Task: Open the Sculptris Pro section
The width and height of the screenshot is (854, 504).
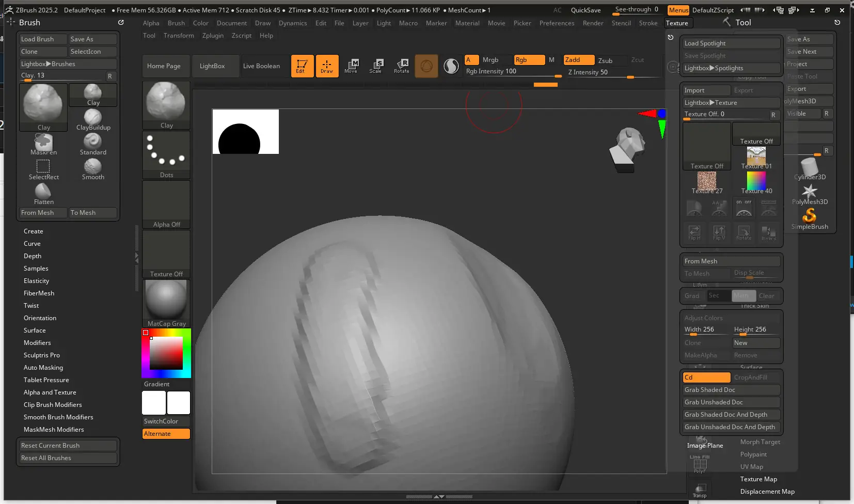Action: coord(42,355)
